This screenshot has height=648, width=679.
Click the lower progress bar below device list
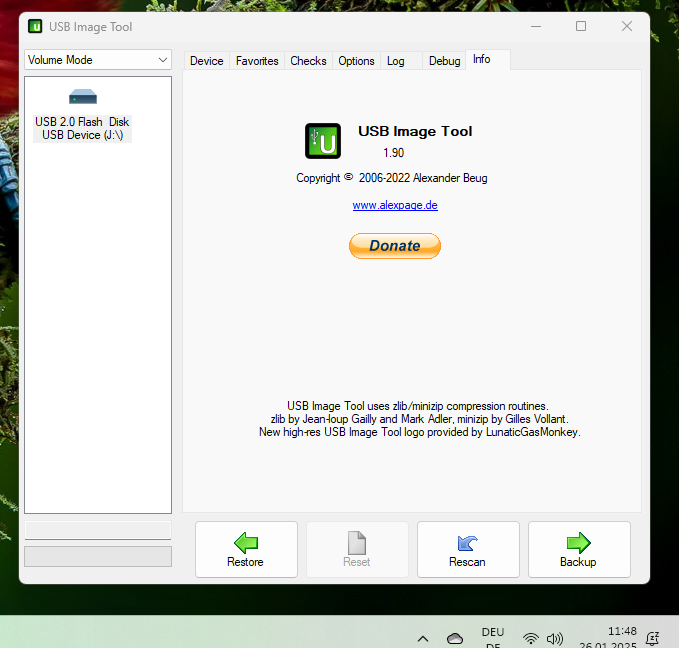(98, 557)
